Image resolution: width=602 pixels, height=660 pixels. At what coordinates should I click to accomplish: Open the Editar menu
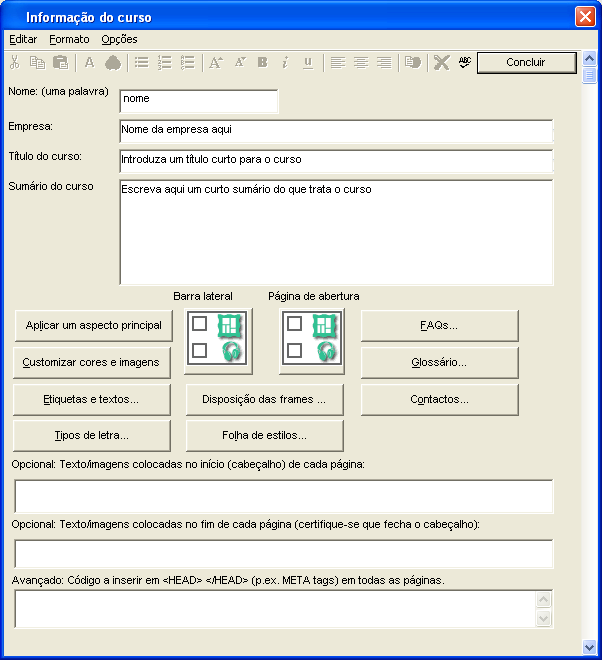coord(23,39)
